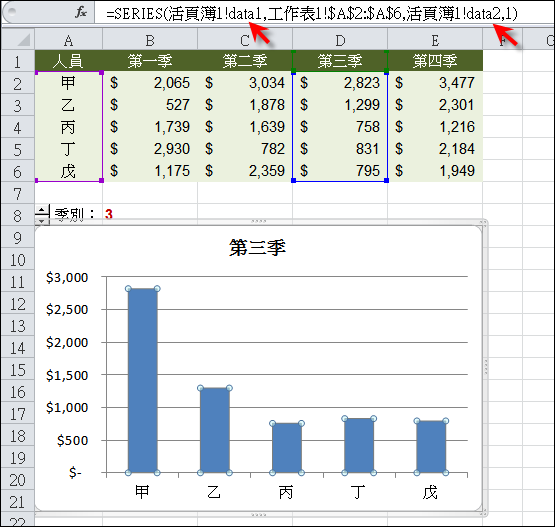Click the cell with value 795
Viewport: 555px width, 527px height.
pos(340,171)
